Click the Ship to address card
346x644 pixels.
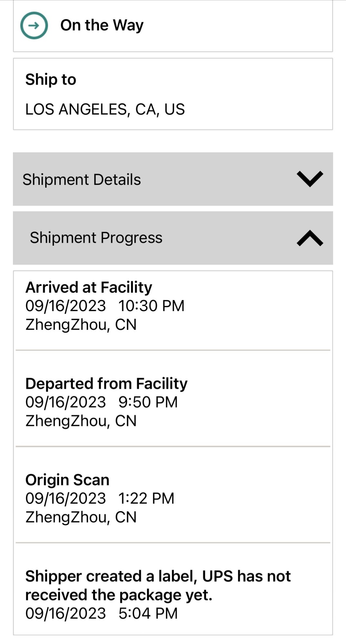coord(173,94)
